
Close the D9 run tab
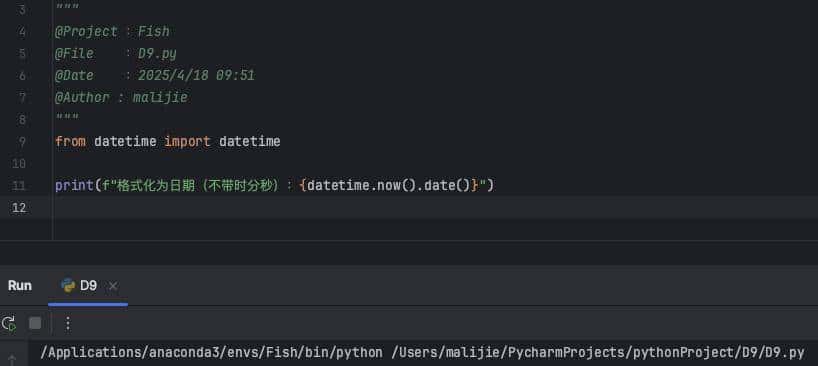113,286
